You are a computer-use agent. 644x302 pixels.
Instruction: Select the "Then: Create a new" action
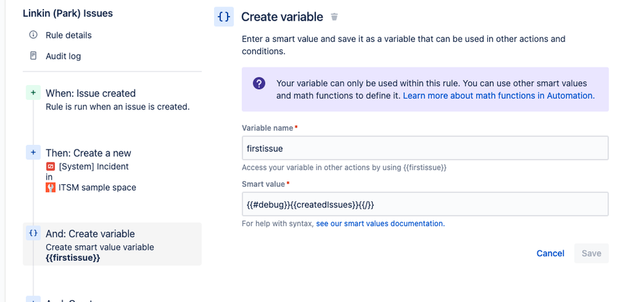88,153
